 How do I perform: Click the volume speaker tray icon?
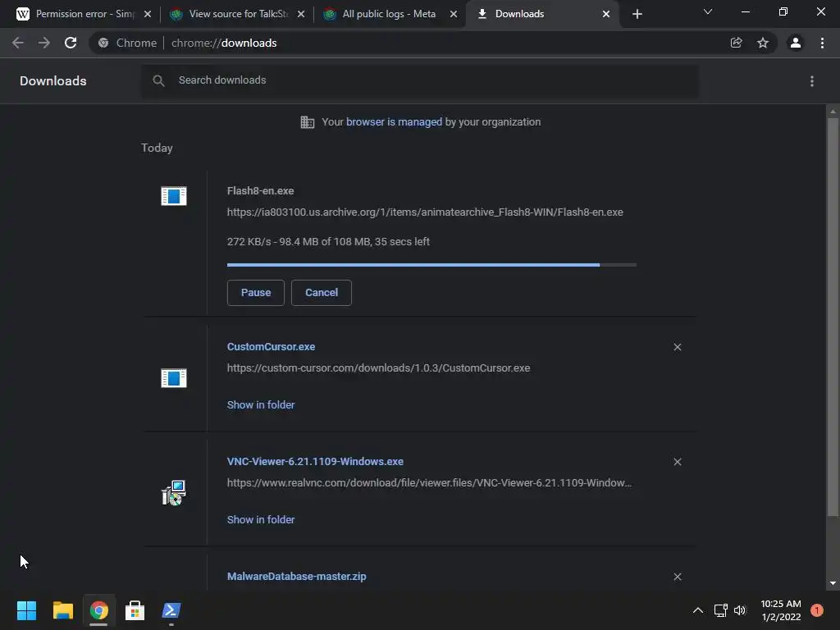click(x=741, y=610)
